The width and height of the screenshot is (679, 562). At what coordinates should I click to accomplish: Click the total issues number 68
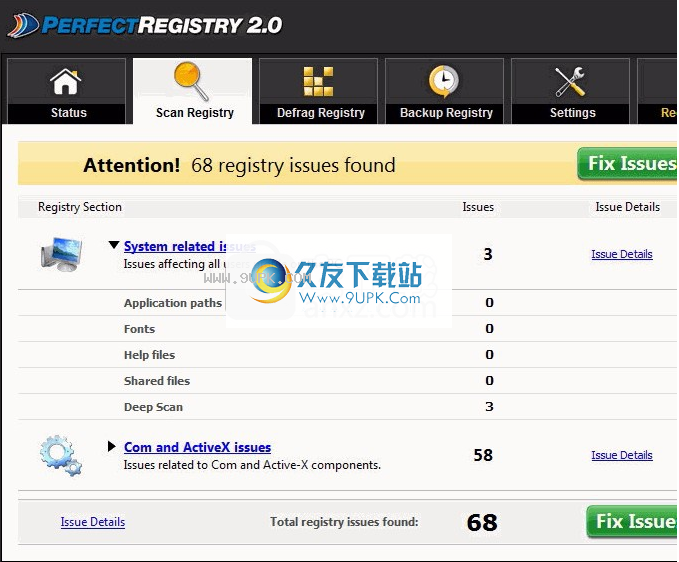(x=482, y=522)
